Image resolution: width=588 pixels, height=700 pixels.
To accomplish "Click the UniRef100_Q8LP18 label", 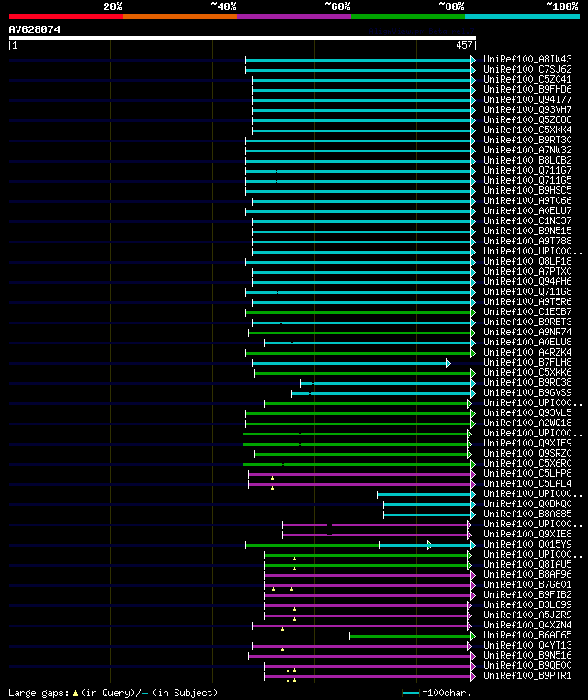I will 527,261.
